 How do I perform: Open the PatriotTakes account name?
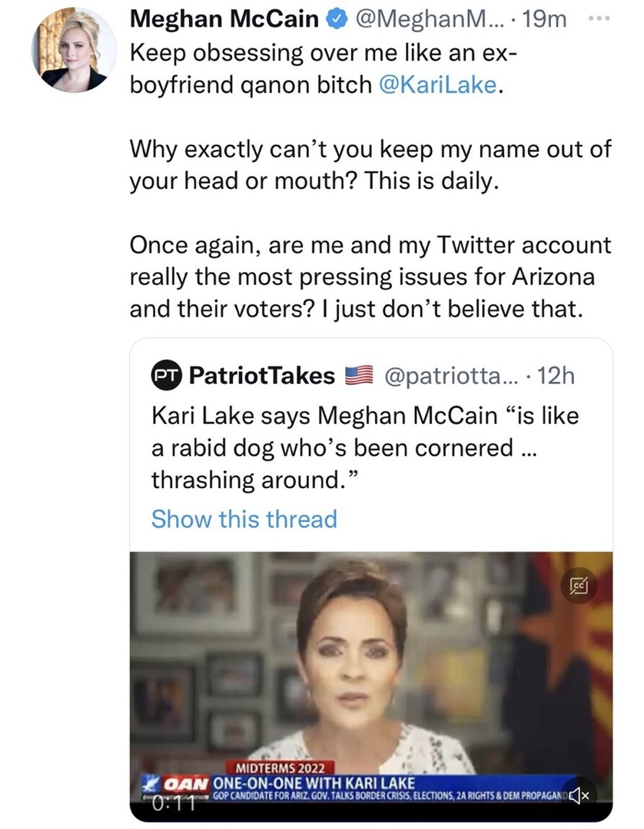(261, 375)
